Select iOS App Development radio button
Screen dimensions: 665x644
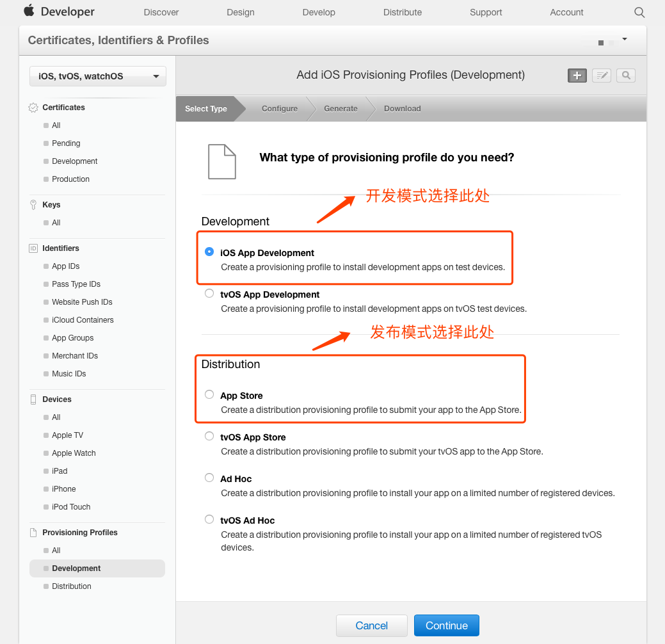(x=209, y=252)
